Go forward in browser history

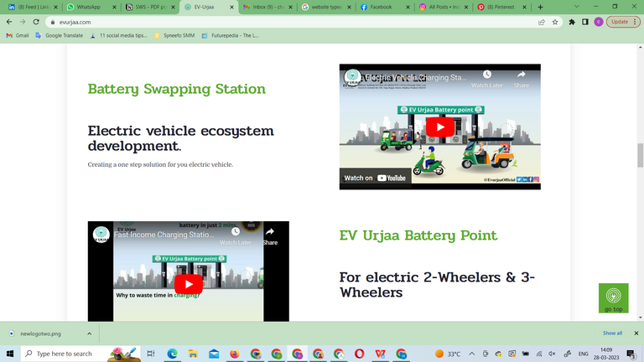[x=23, y=22]
